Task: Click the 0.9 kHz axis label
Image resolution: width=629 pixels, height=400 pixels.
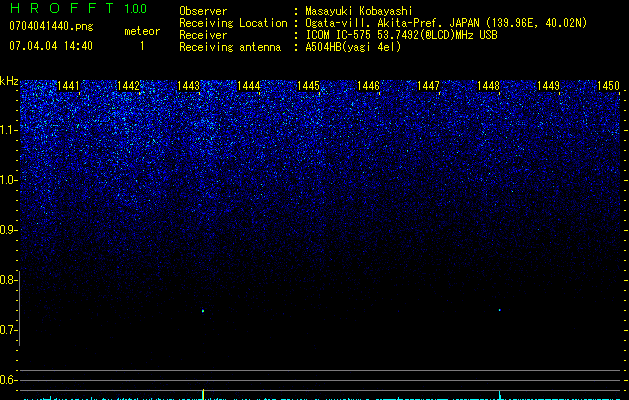Action: point(9,230)
